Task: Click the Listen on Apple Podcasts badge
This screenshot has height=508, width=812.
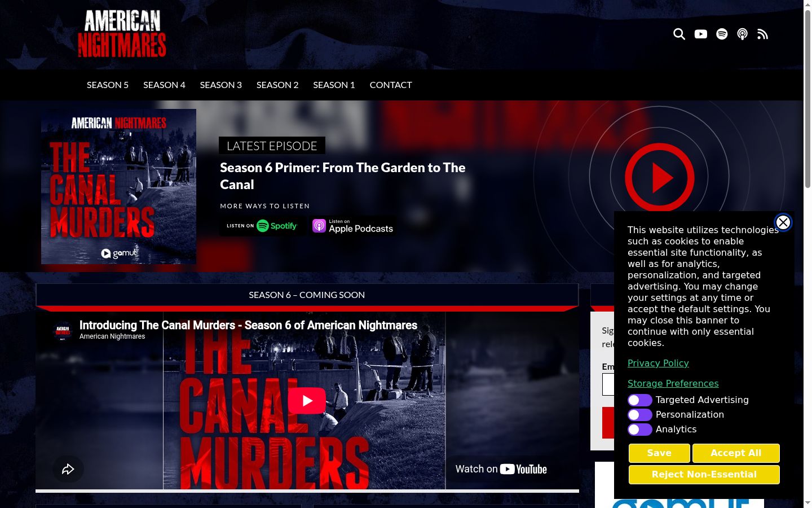Action: 353,226
